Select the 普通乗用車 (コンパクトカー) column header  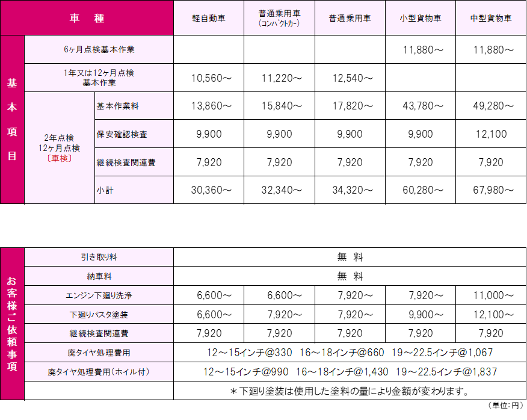279,18
